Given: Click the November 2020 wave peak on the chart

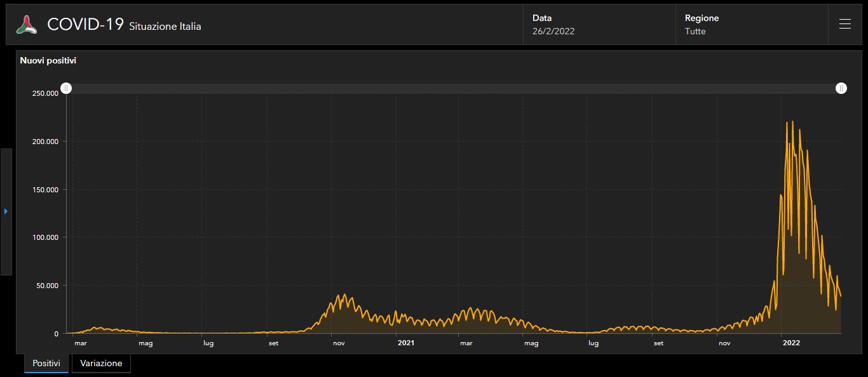Looking at the screenshot, I should coord(344,295).
